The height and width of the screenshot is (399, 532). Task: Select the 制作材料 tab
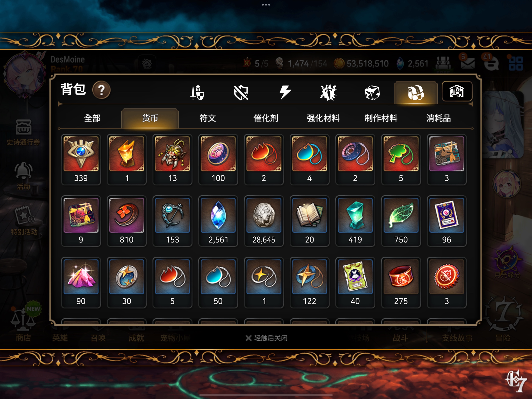click(381, 118)
